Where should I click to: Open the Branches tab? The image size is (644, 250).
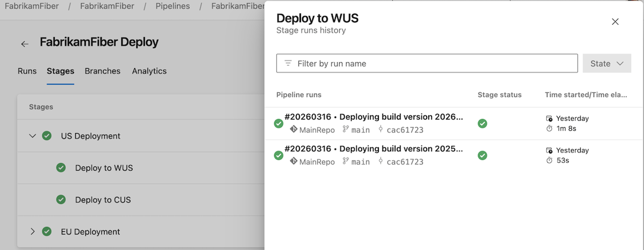click(x=103, y=71)
